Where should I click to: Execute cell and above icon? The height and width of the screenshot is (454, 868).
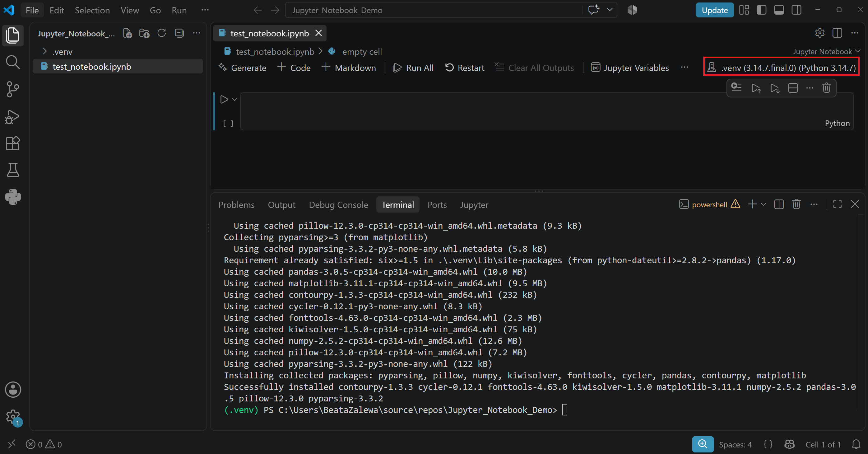point(756,88)
